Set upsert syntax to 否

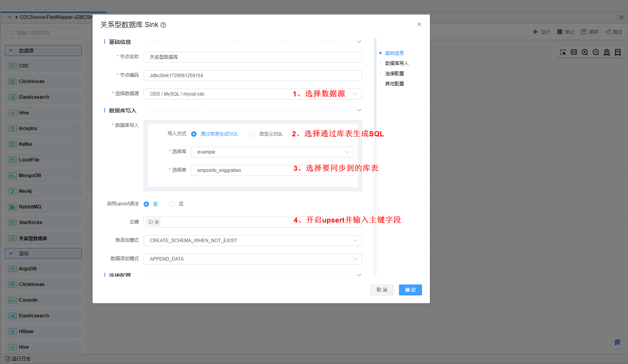coord(172,204)
